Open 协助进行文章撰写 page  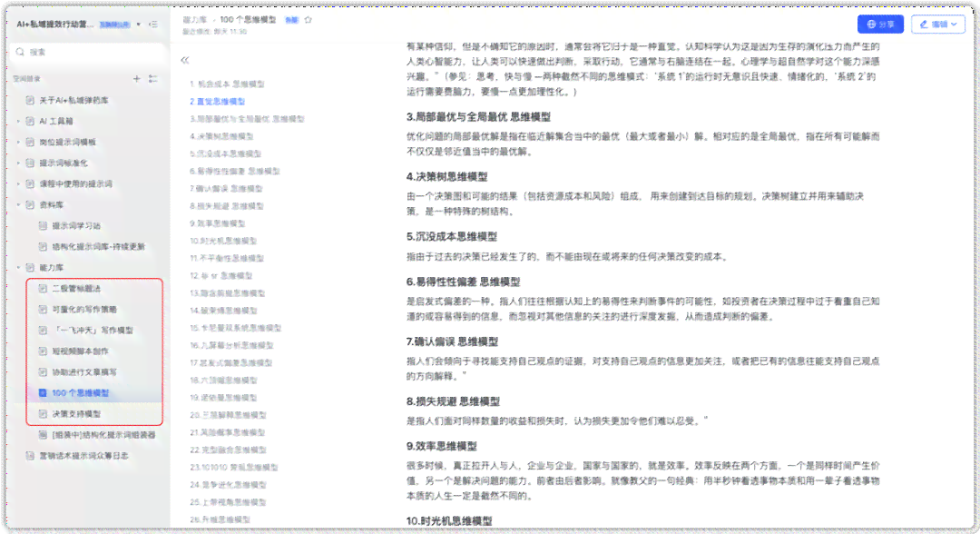click(83, 372)
